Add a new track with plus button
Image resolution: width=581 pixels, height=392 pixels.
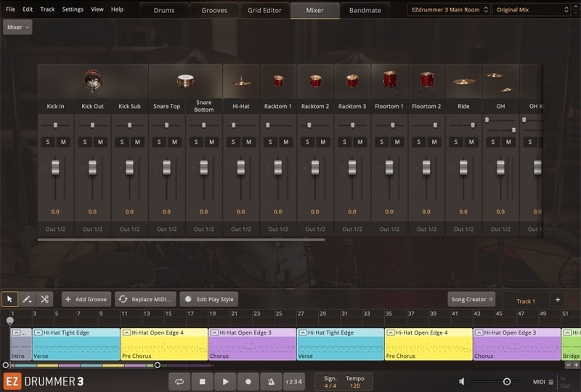[558, 300]
